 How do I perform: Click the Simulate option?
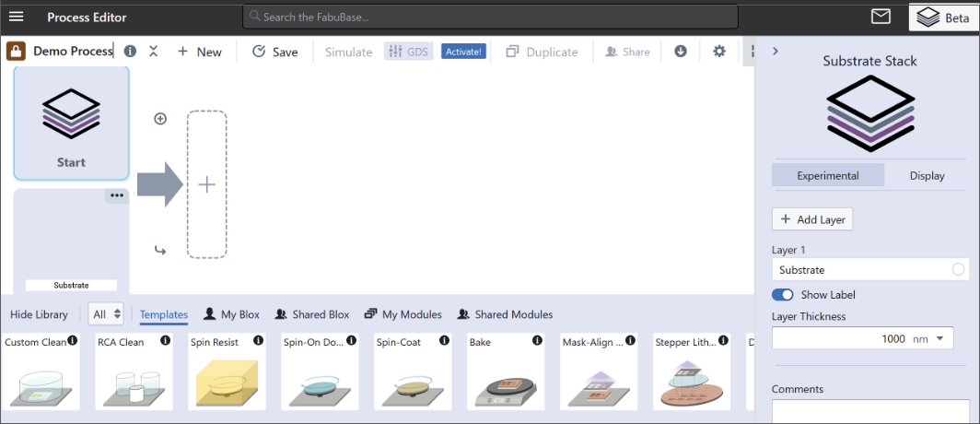(348, 52)
